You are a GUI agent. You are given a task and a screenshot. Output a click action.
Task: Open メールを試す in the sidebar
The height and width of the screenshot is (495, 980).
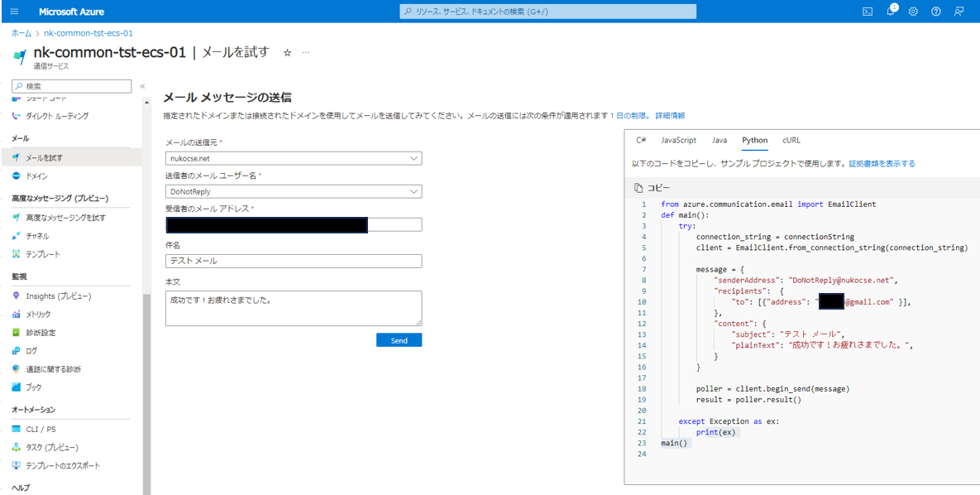(71, 157)
